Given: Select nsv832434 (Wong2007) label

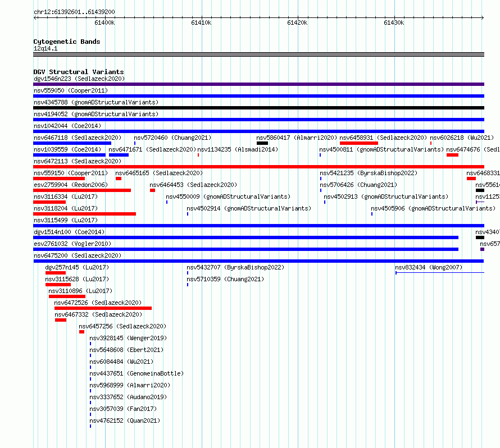Looking at the screenshot, I should (x=429, y=267).
